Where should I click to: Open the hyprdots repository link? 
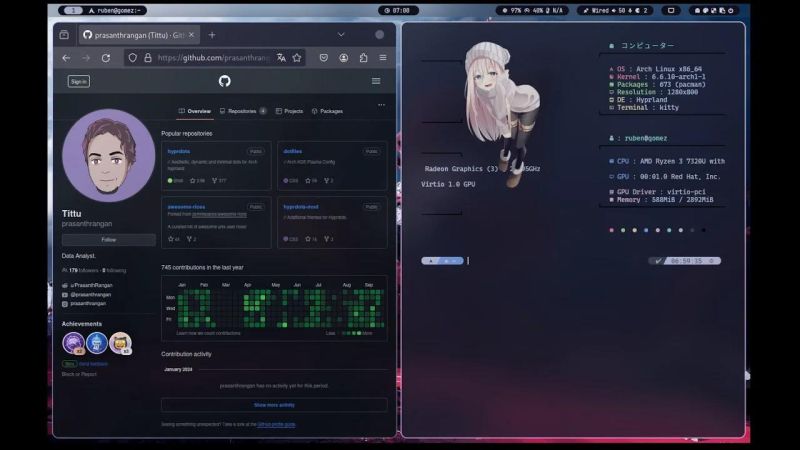click(x=179, y=152)
